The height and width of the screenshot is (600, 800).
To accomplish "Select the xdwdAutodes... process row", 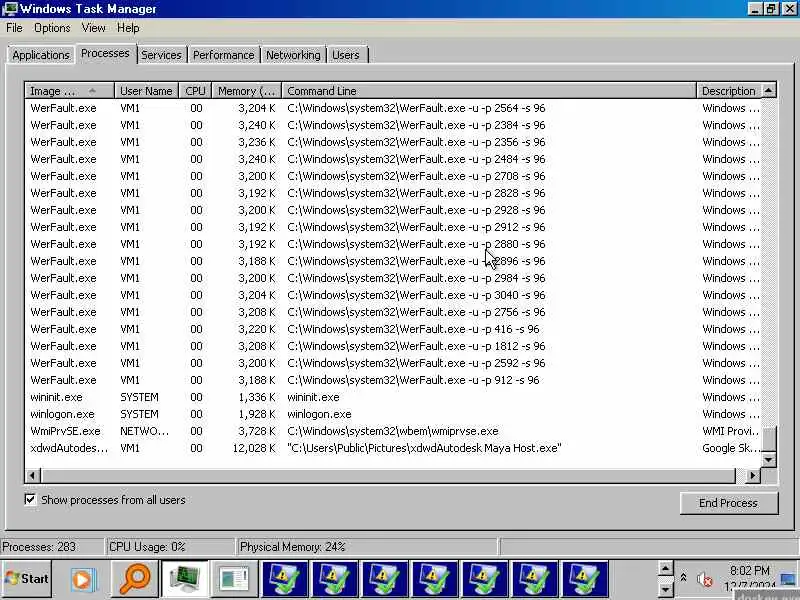I will [x=393, y=448].
